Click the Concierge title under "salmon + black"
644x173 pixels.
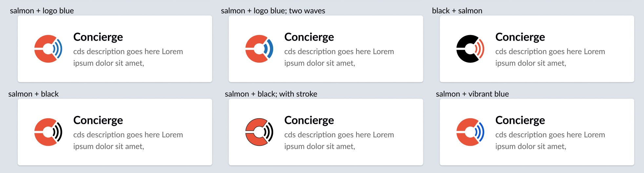coord(98,121)
